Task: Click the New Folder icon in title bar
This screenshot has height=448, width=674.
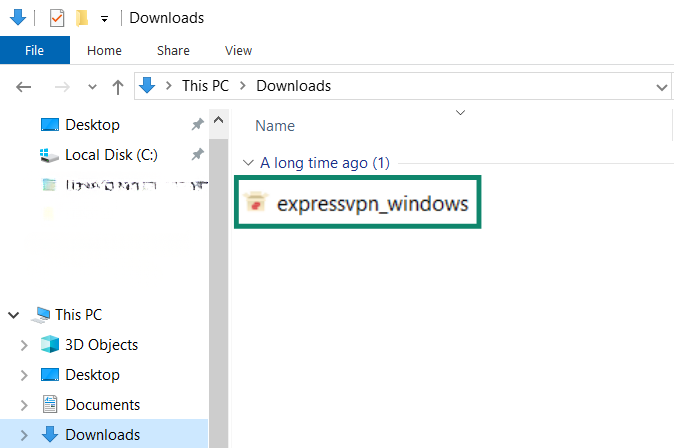Action: (82, 18)
